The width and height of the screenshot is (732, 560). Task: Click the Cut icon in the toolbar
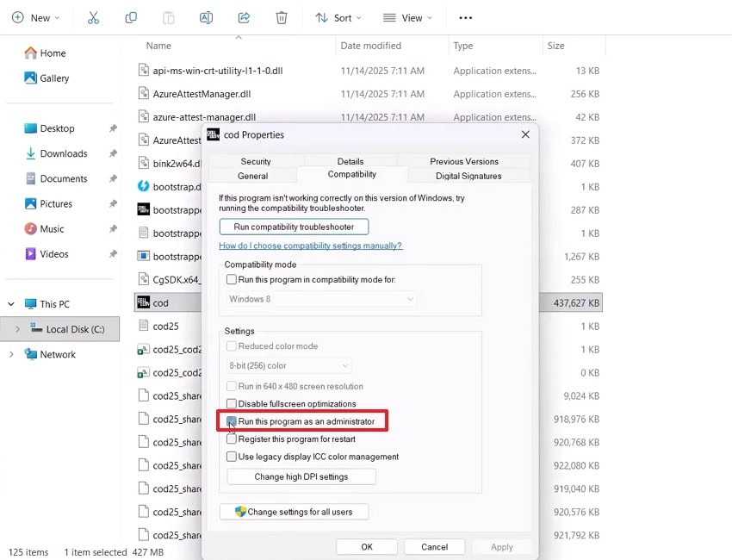coord(93,17)
